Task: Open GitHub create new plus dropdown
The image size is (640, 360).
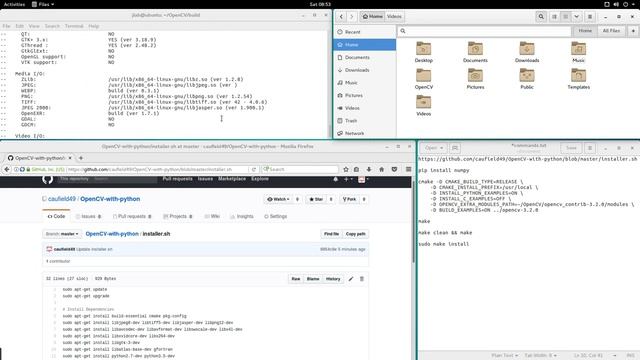Action: click(x=348, y=179)
